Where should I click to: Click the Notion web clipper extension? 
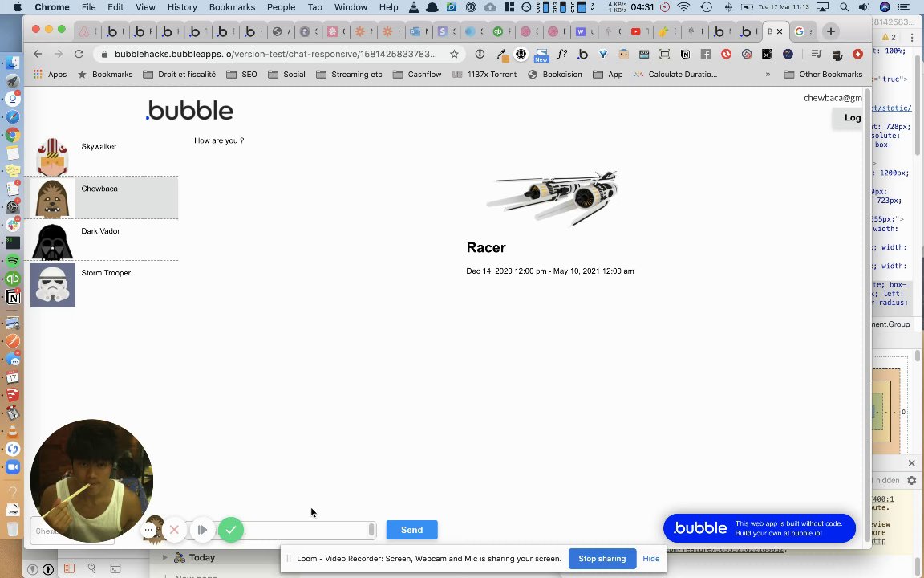click(685, 55)
